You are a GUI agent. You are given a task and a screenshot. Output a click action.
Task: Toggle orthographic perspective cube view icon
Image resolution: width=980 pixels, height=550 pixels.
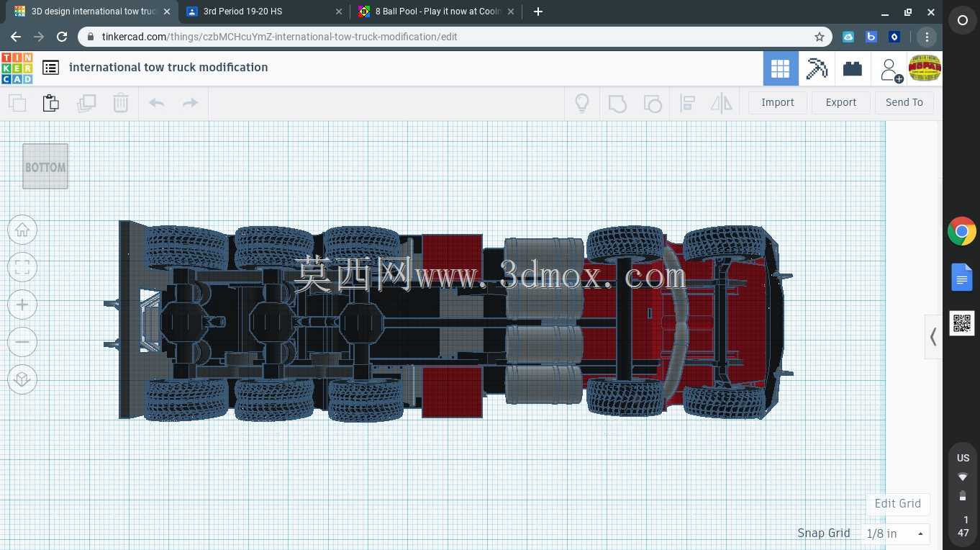click(x=22, y=379)
